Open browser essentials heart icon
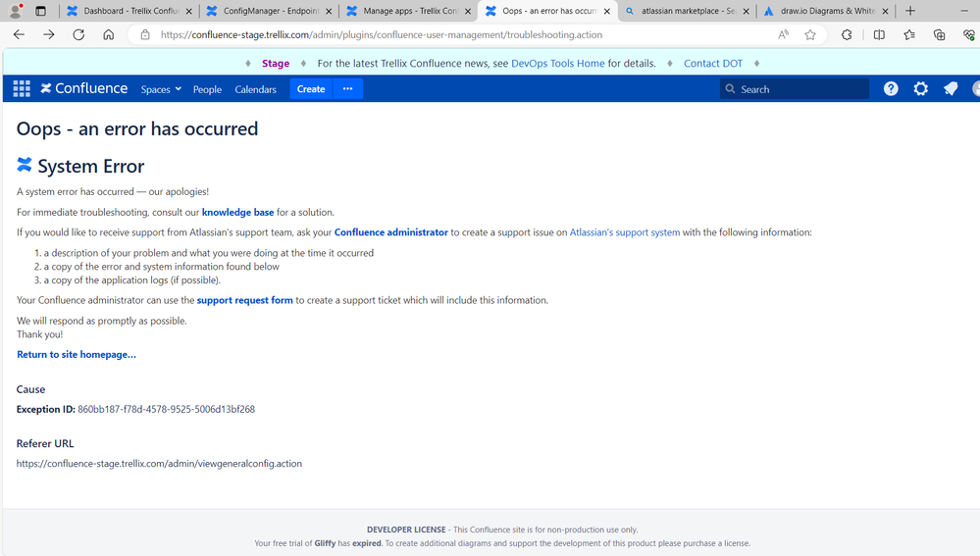980x556 pixels. [x=969, y=35]
